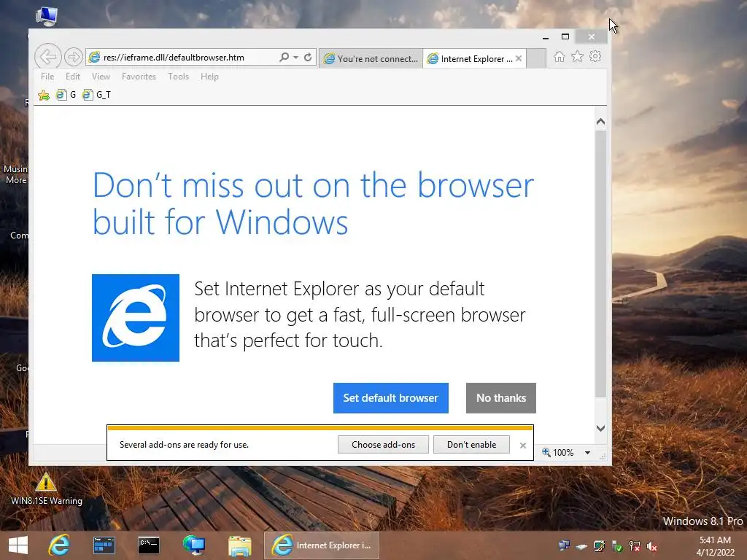
Task: Open the View menu
Action: (x=101, y=76)
